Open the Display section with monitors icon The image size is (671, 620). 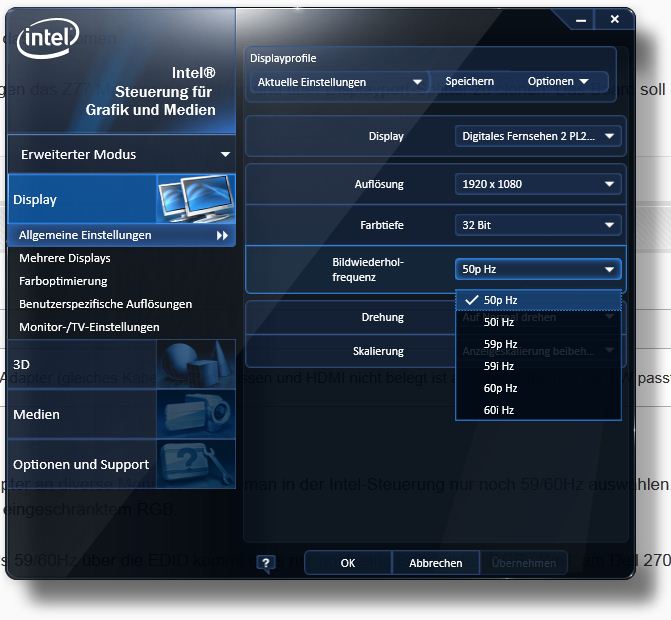122,199
